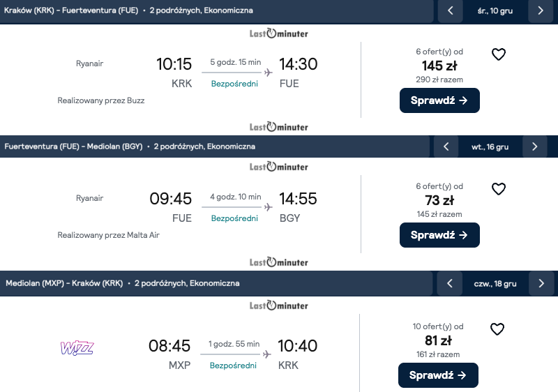The height and width of the screenshot is (392, 558).
Task: Go to previous day before wt., 16 gru
Action: 446,146
